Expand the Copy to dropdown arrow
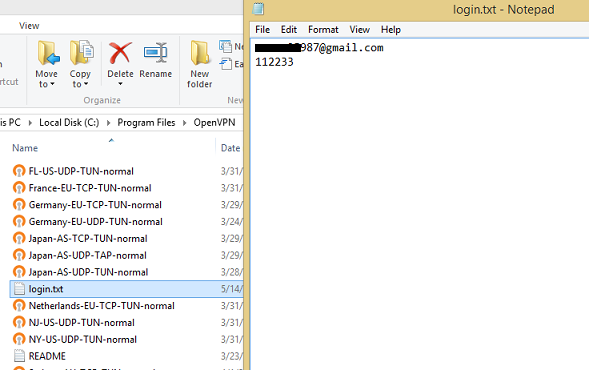The width and height of the screenshot is (589, 370). point(86,84)
